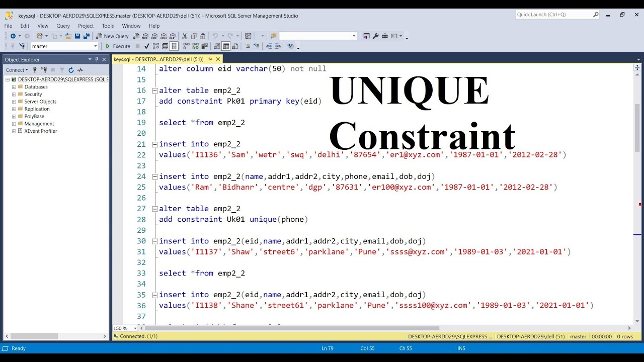Open the Find combo box dropdown
The width and height of the screenshot is (644, 362).
click(354, 36)
